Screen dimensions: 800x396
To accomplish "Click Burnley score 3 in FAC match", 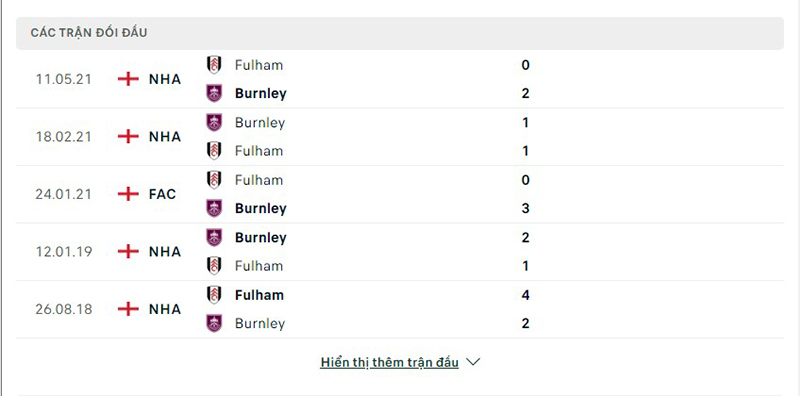I will click(526, 208).
